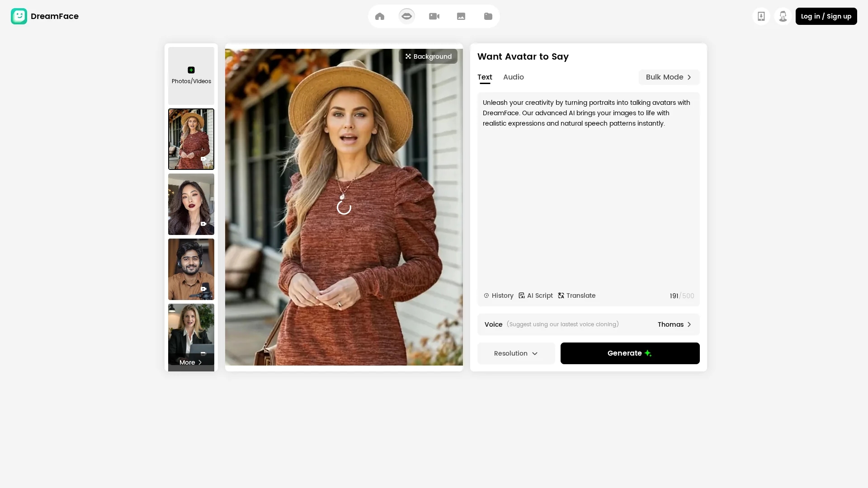Image resolution: width=868 pixels, height=488 pixels.
Task: Open the Voice selector showing Thomas
Action: click(x=588, y=324)
